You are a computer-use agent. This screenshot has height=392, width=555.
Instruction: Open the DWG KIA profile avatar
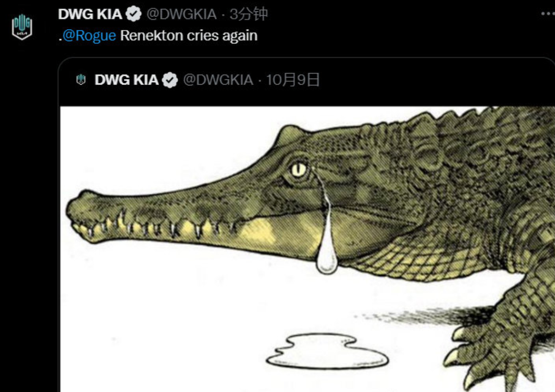click(x=22, y=27)
